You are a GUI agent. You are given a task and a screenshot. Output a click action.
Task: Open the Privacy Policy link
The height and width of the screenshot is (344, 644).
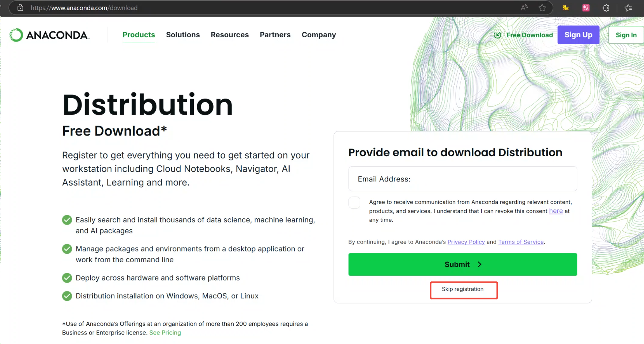466,242
